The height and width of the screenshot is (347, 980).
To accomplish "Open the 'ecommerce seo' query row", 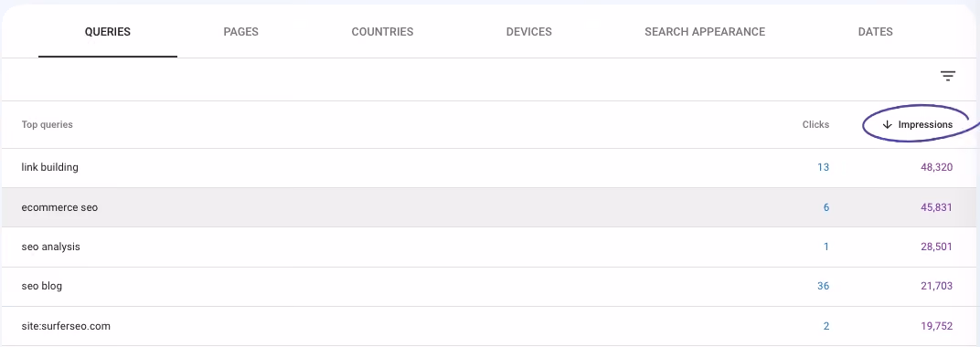I will click(x=489, y=208).
